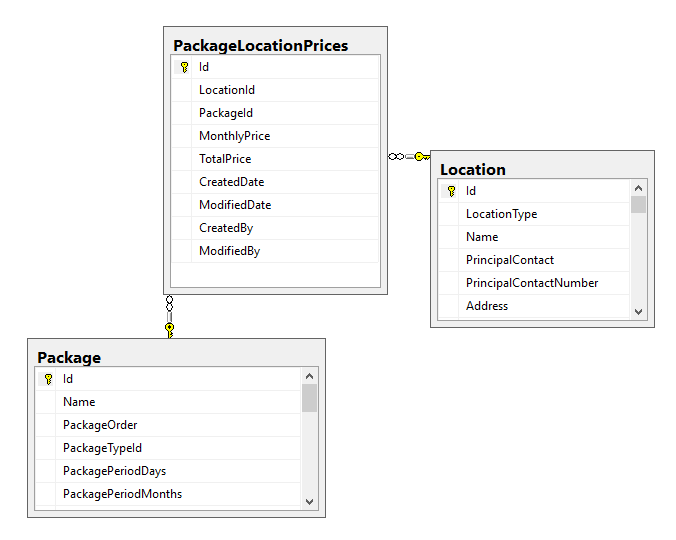Viewport: 676px width, 540px height.
Task: Select the Name column in the Location table
Action: pyautogui.click(x=534, y=237)
